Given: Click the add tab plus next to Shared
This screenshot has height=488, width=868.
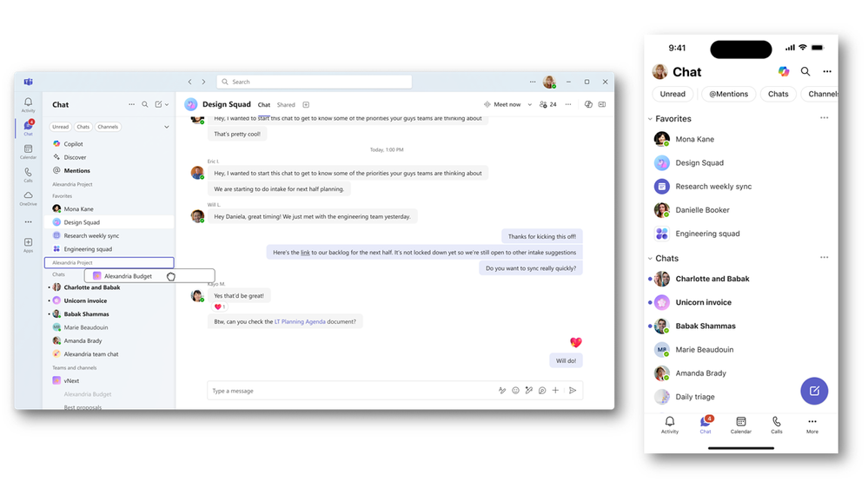Looking at the screenshot, I should 306,104.
